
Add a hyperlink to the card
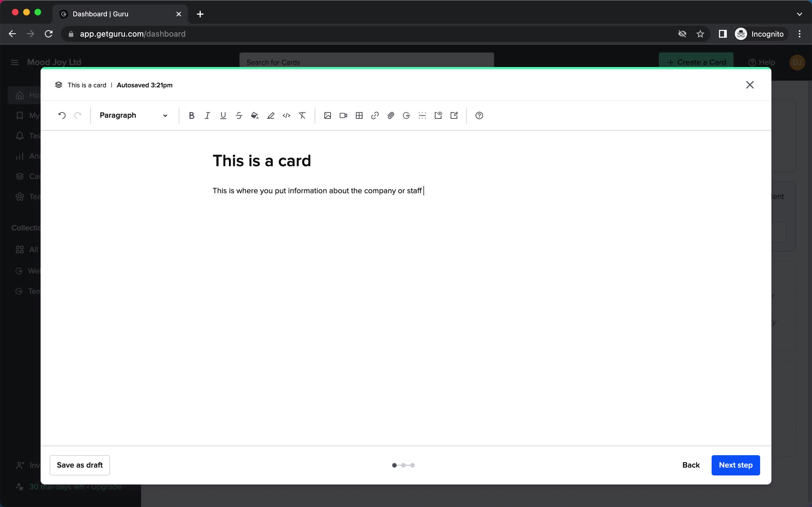pos(375,115)
